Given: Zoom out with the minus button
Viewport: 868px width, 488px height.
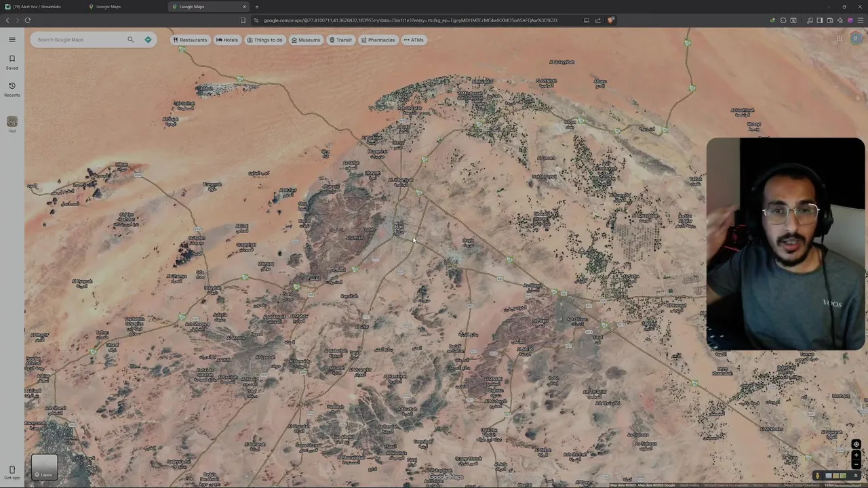Looking at the screenshot, I should [856, 464].
